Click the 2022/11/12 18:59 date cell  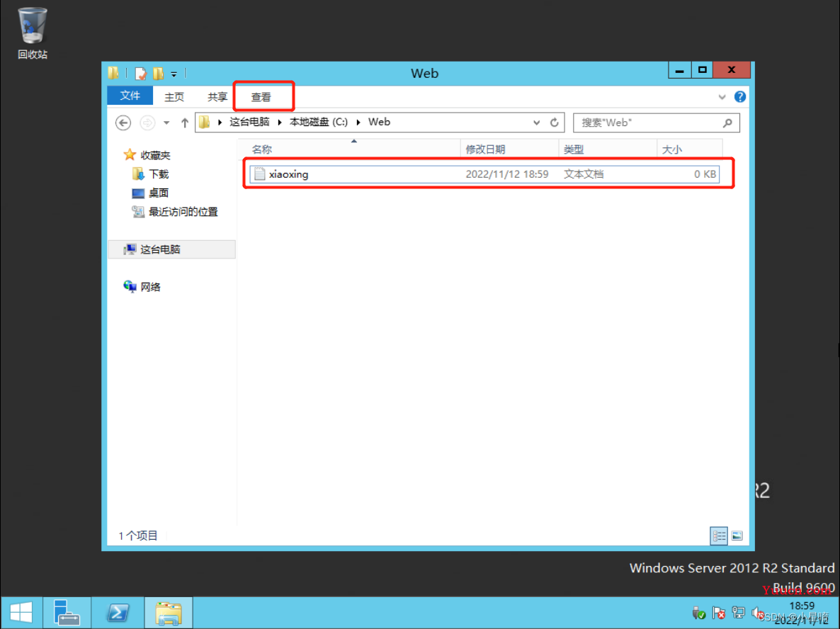point(507,174)
